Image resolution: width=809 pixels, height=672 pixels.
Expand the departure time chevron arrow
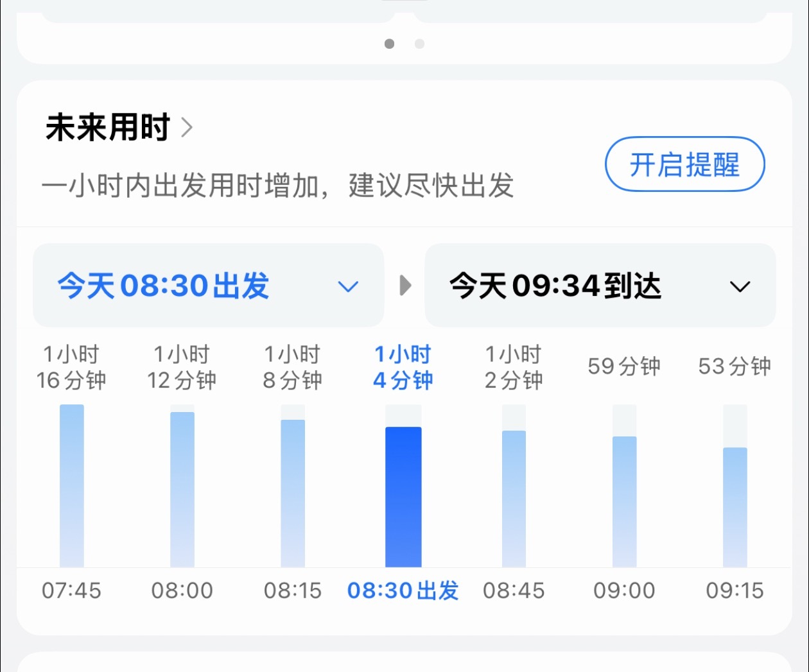pos(347,287)
